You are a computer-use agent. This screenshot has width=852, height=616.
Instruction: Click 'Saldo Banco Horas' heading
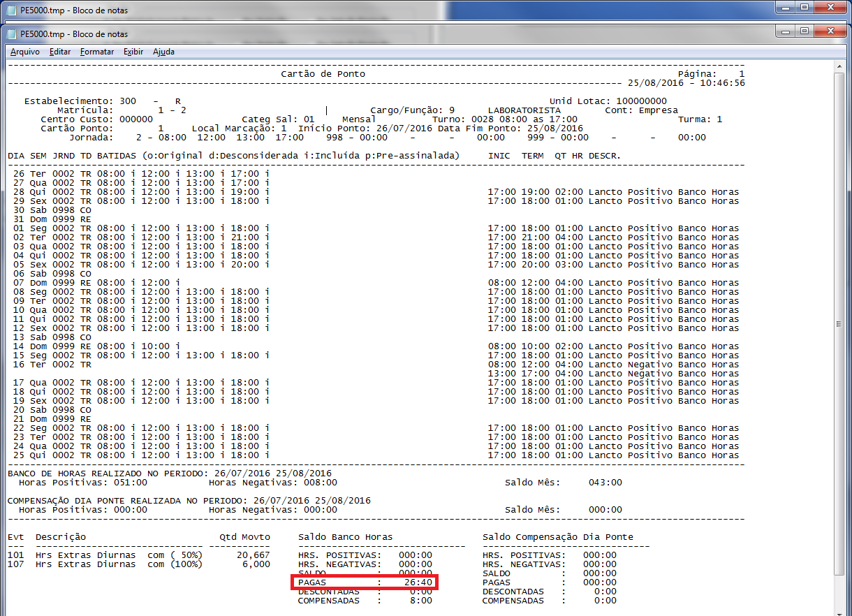345,537
